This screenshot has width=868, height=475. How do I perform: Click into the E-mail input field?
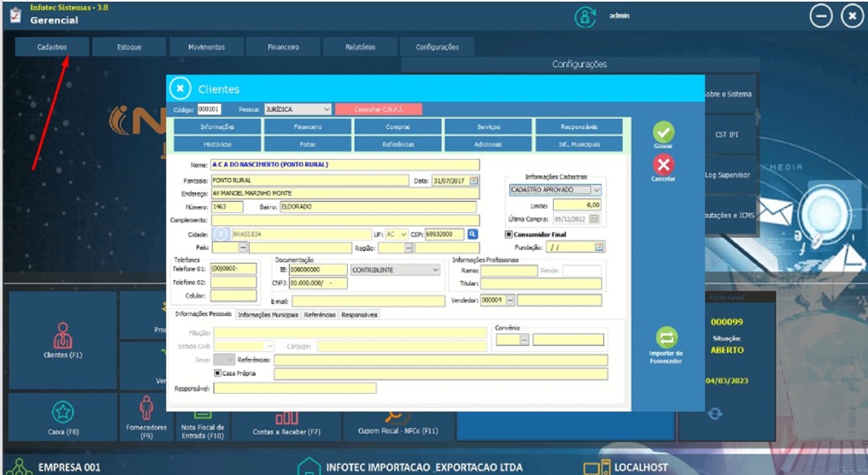click(368, 301)
